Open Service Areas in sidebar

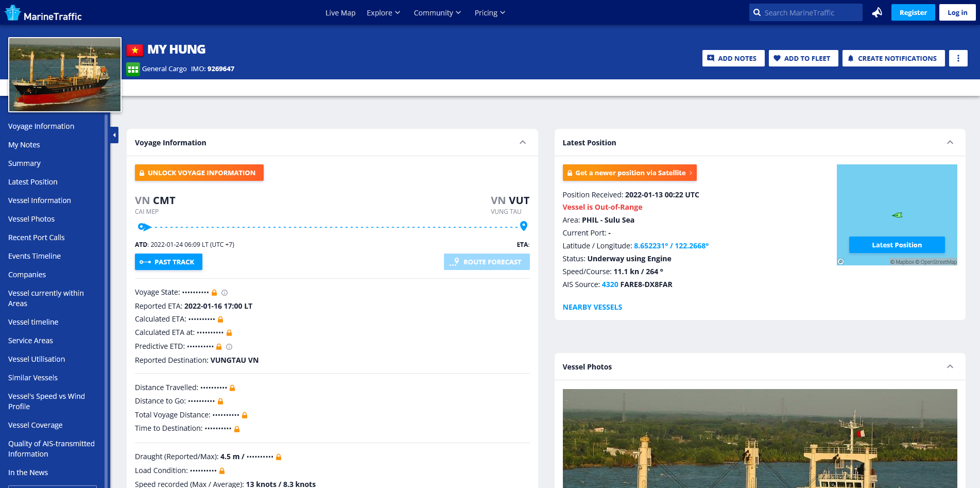click(x=30, y=341)
